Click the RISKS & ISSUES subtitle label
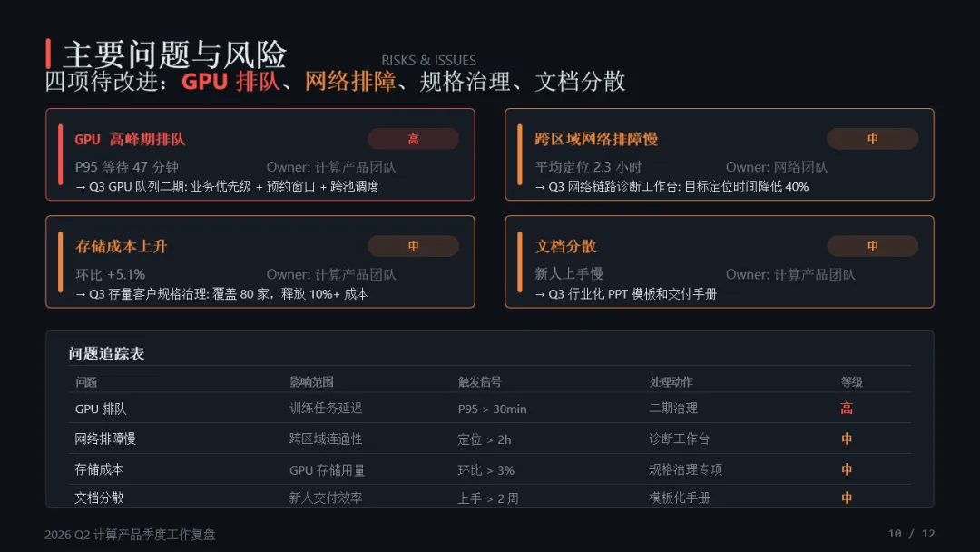This screenshot has height=552, width=980. [x=428, y=61]
